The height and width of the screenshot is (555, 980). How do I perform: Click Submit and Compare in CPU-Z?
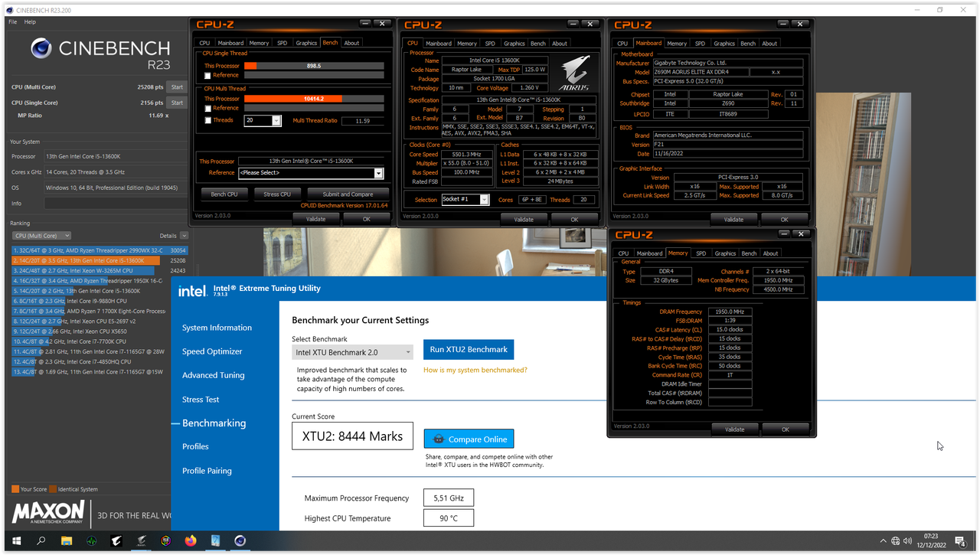(x=348, y=194)
